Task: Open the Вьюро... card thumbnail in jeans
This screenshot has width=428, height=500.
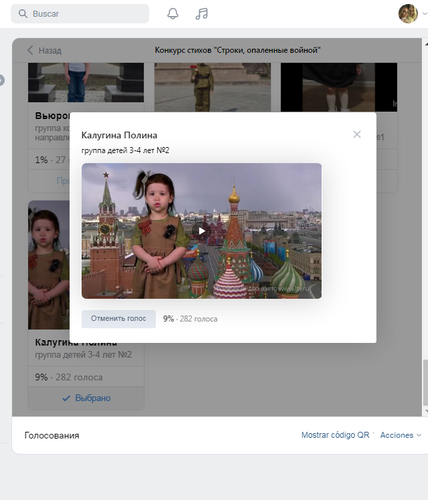Action: [86, 82]
